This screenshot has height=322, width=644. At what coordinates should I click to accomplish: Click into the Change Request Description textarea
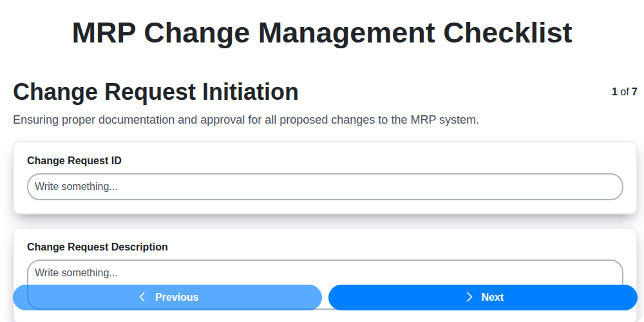(x=386, y=273)
